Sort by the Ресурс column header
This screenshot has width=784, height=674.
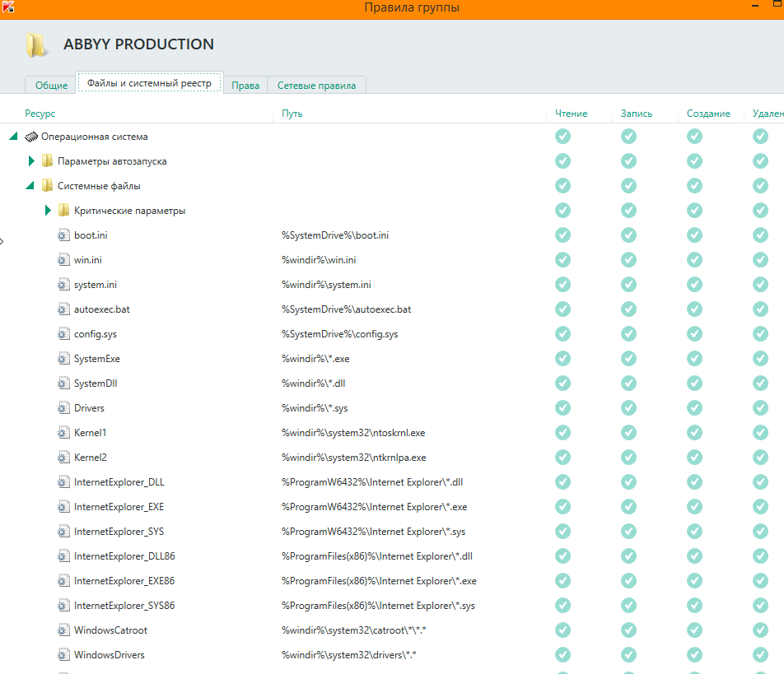pos(40,114)
